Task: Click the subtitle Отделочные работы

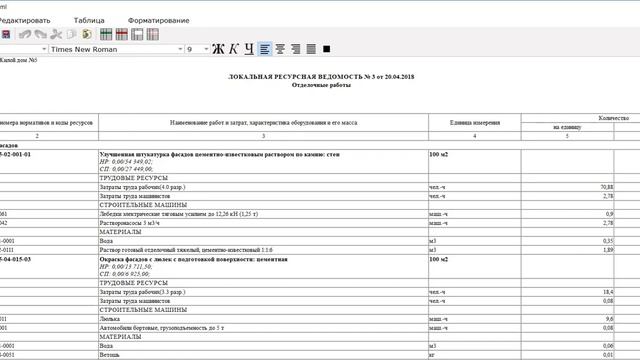Action: [321, 85]
